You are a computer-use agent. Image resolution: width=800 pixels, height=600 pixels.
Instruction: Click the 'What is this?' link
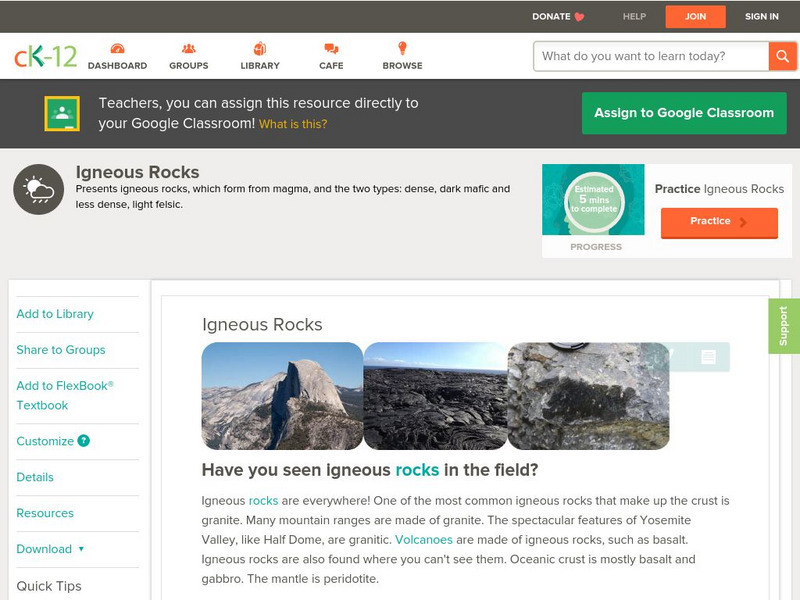tap(293, 124)
